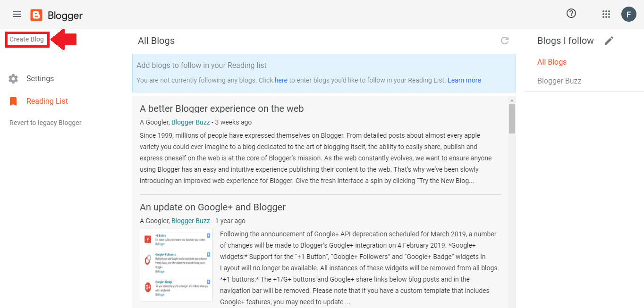Click 'Add blogs to follow in your Reading list'

(x=202, y=66)
